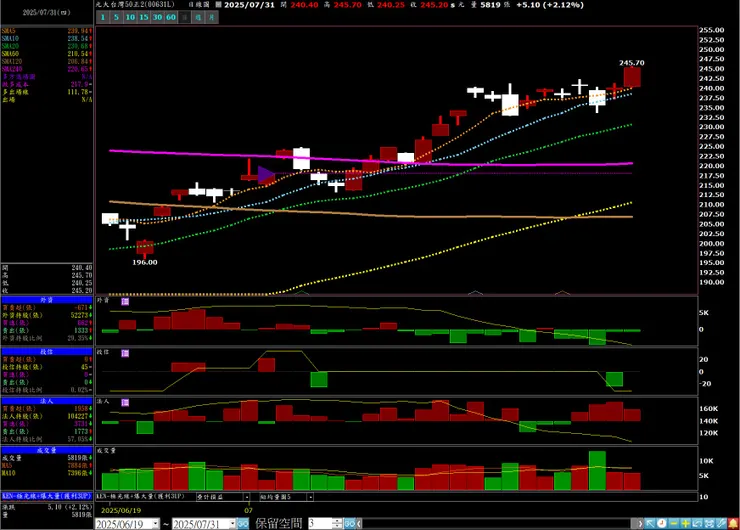Click the yellow plus zoom-in icon

(685, 523)
